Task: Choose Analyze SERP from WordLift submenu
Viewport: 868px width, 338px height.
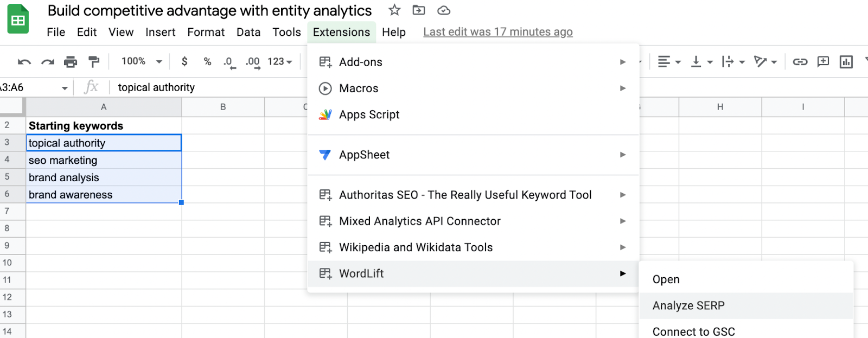Action: [x=688, y=305]
